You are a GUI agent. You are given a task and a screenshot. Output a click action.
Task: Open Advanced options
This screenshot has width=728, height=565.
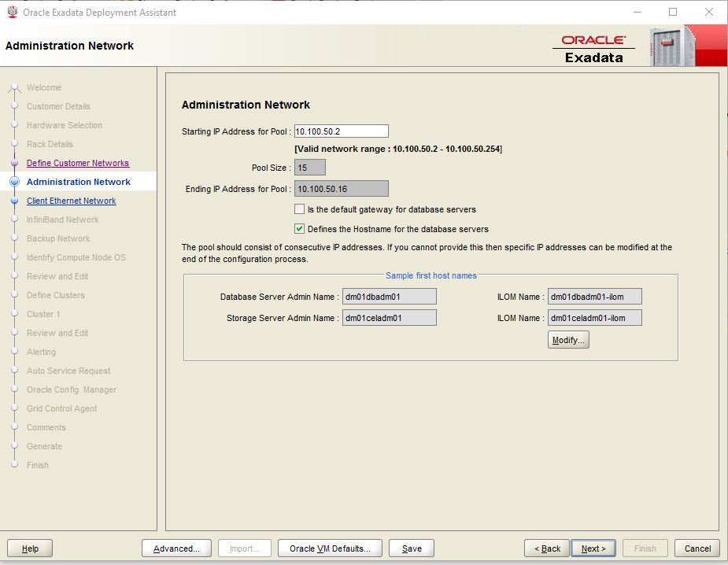pos(176,548)
